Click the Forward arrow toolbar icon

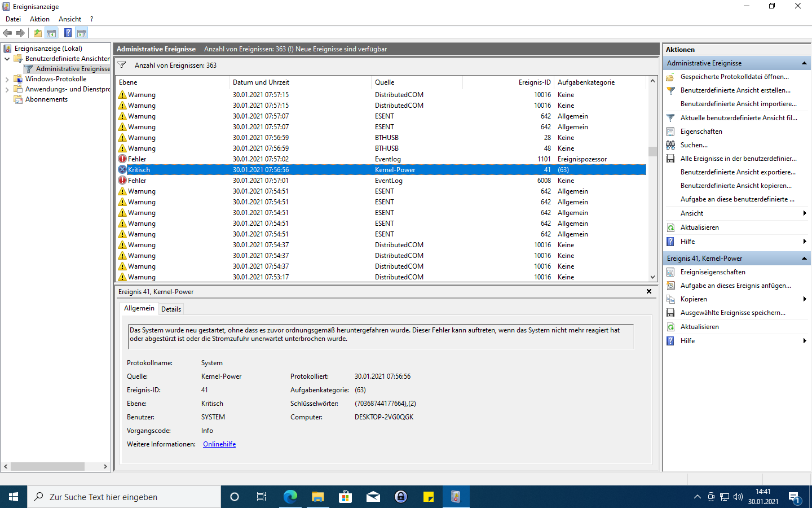point(20,33)
